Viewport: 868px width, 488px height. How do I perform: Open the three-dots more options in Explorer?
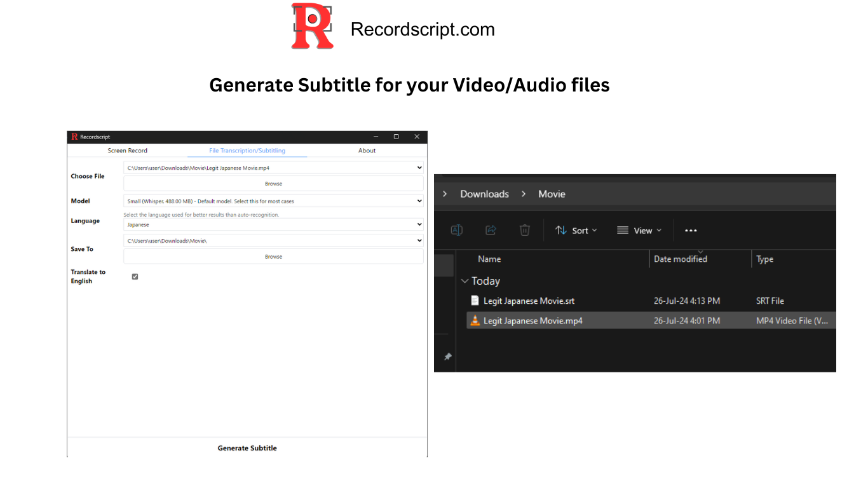(x=691, y=231)
